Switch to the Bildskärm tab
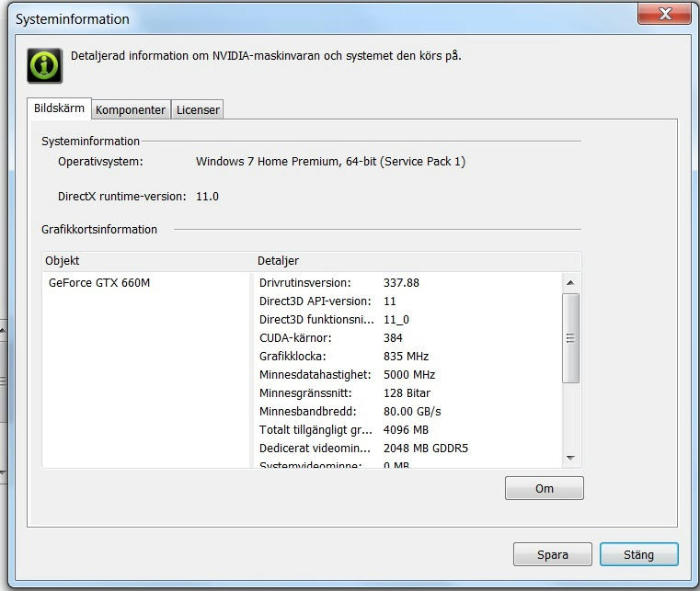Screen dimensions: 700x591 pos(60,108)
